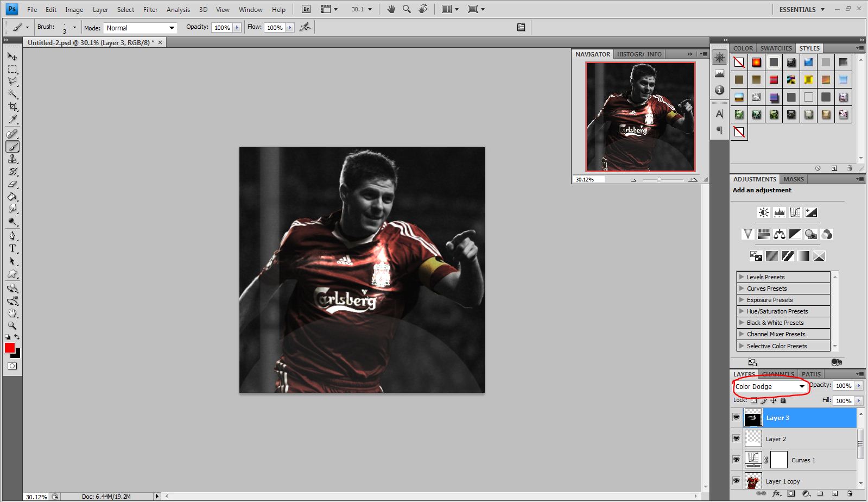Toggle Quick Mask mode
This screenshot has height=502, width=868.
point(12,366)
